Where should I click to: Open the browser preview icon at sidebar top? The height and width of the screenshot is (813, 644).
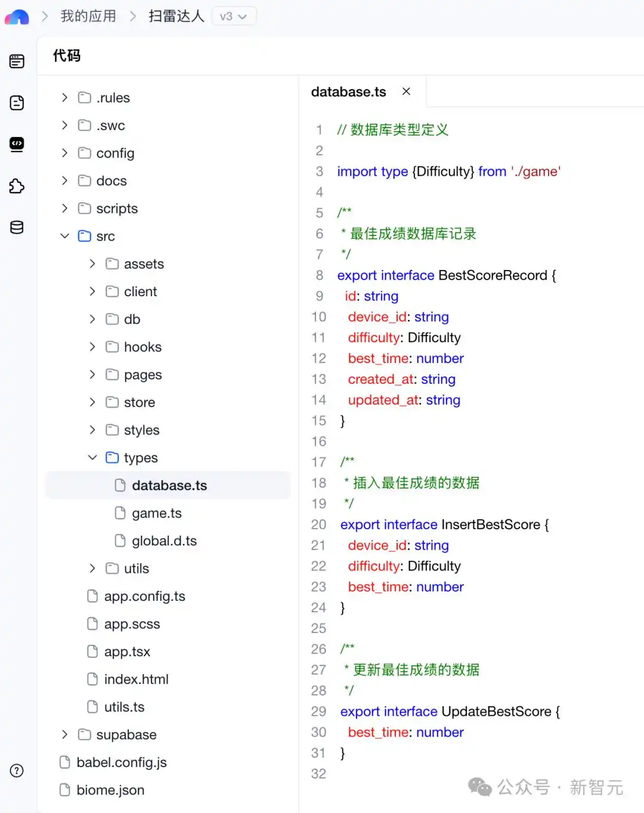pos(17,60)
